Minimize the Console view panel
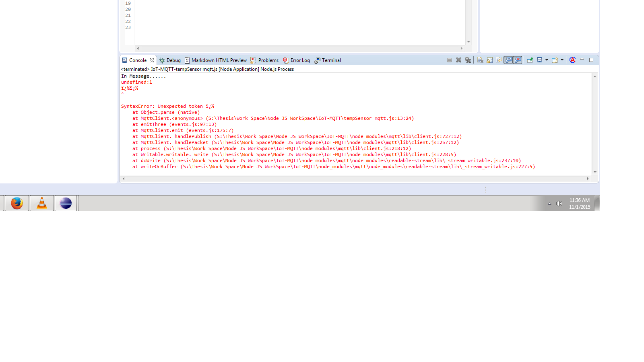Image resolution: width=644 pixels, height=362 pixels. [x=582, y=60]
